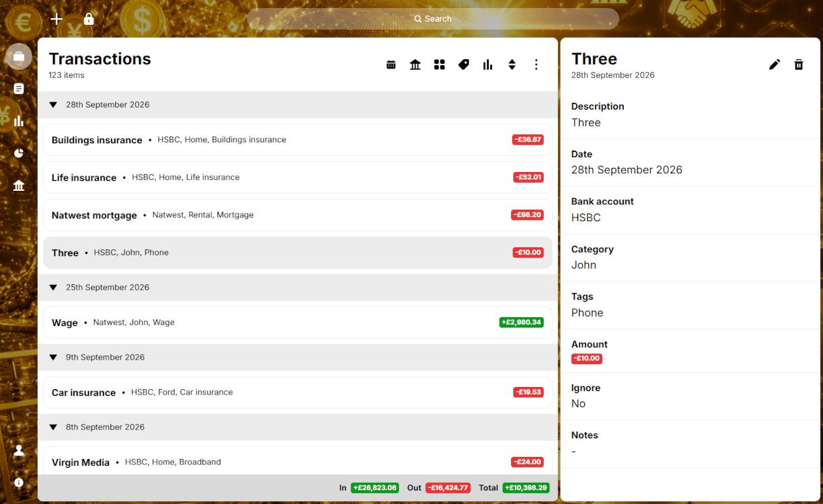Open the pie chart icon in sidebar

[19, 153]
